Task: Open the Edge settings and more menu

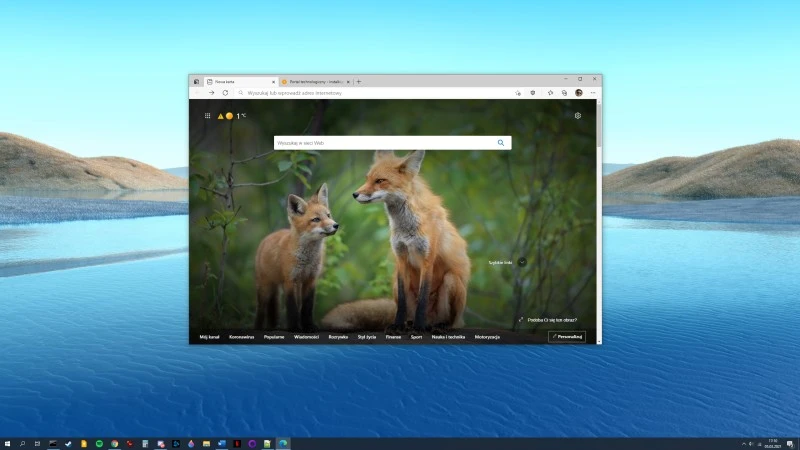Action: point(593,93)
